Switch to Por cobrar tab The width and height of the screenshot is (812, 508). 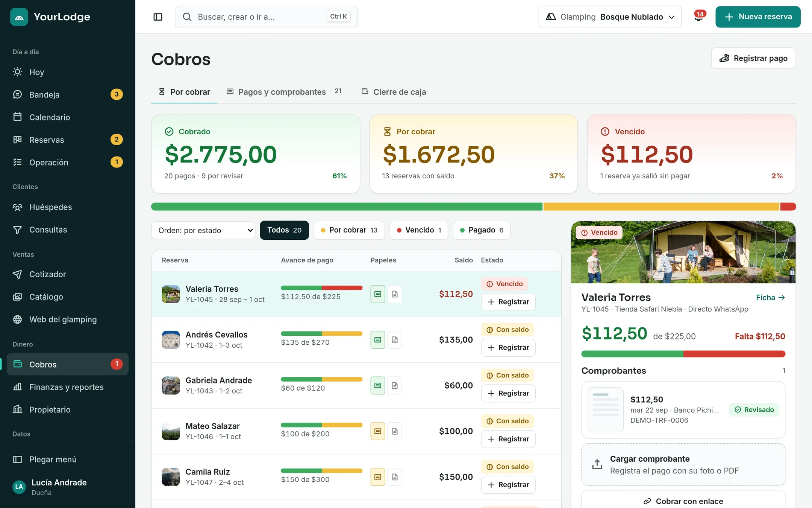tap(184, 92)
